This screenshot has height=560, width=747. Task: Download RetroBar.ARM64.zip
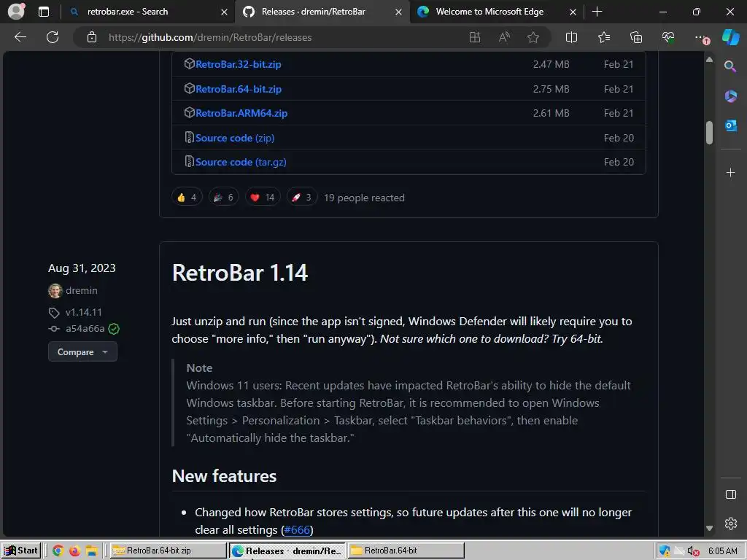click(241, 113)
